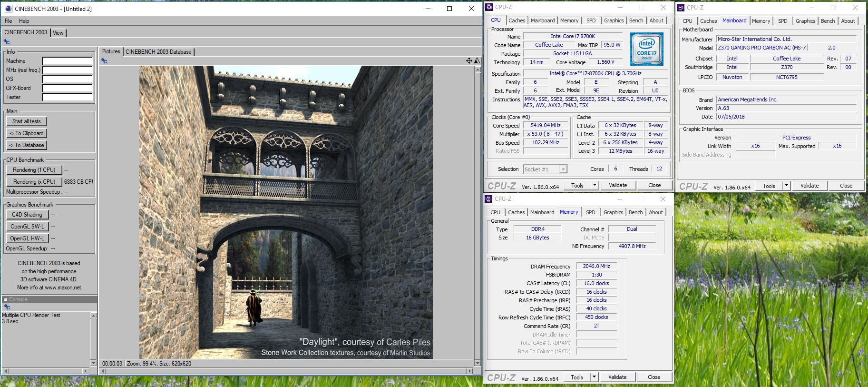The height and width of the screenshot is (387, 868).
Task: Click CPU-Z icon in the Mainboard window title
Action: click(681, 8)
